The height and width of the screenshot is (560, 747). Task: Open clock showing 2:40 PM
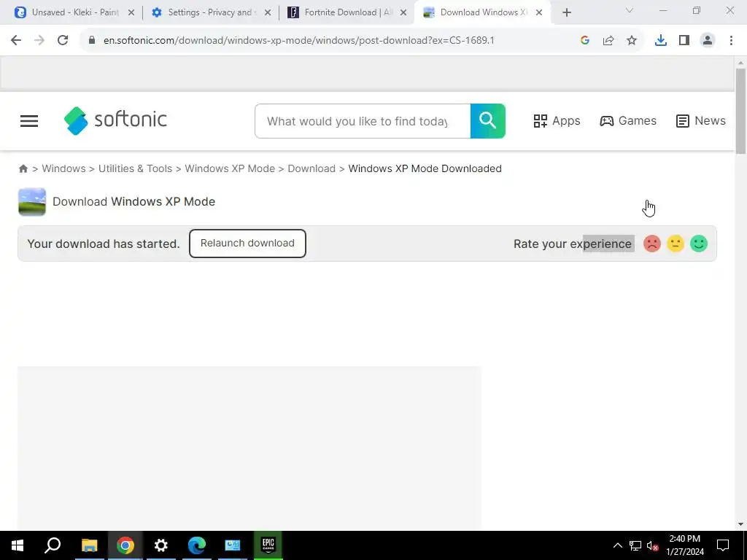pyautogui.click(x=685, y=545)
